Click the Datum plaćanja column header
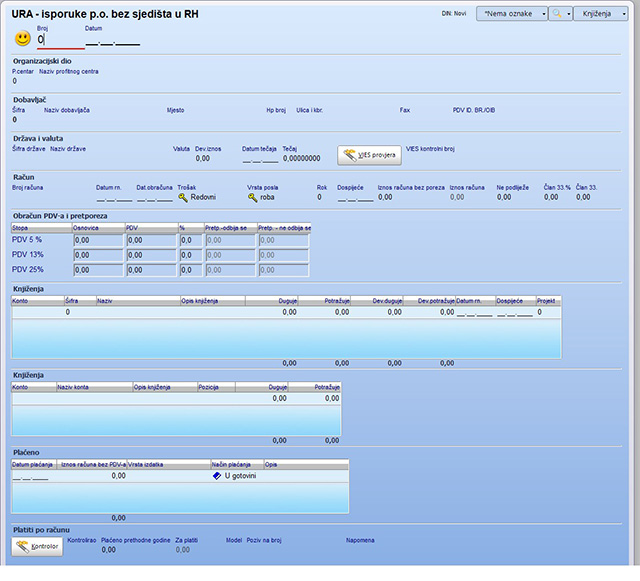Image resolution: width=640 pixels, height=581 pixels. [x=34, y=465]
